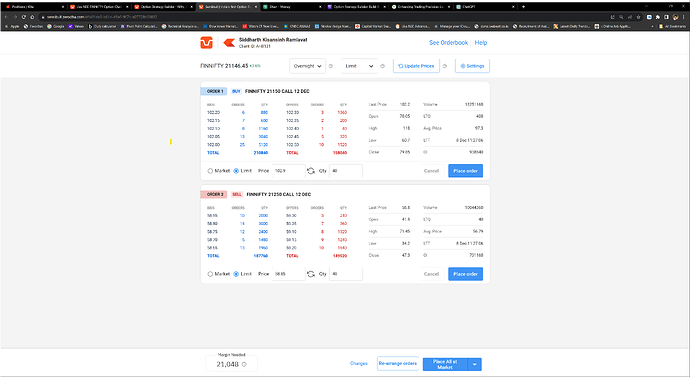Click info icon next to Margin Needed value

244,364
